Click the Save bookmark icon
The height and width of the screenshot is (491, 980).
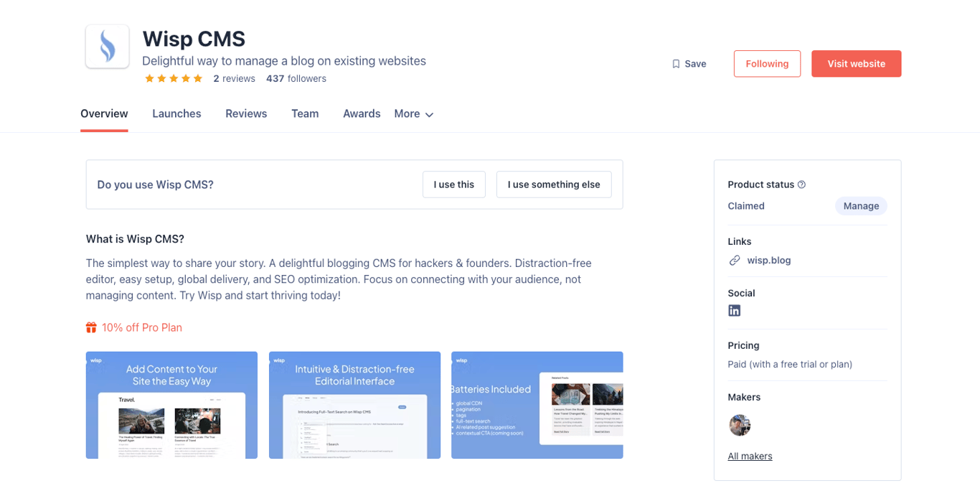click(676, 64)
